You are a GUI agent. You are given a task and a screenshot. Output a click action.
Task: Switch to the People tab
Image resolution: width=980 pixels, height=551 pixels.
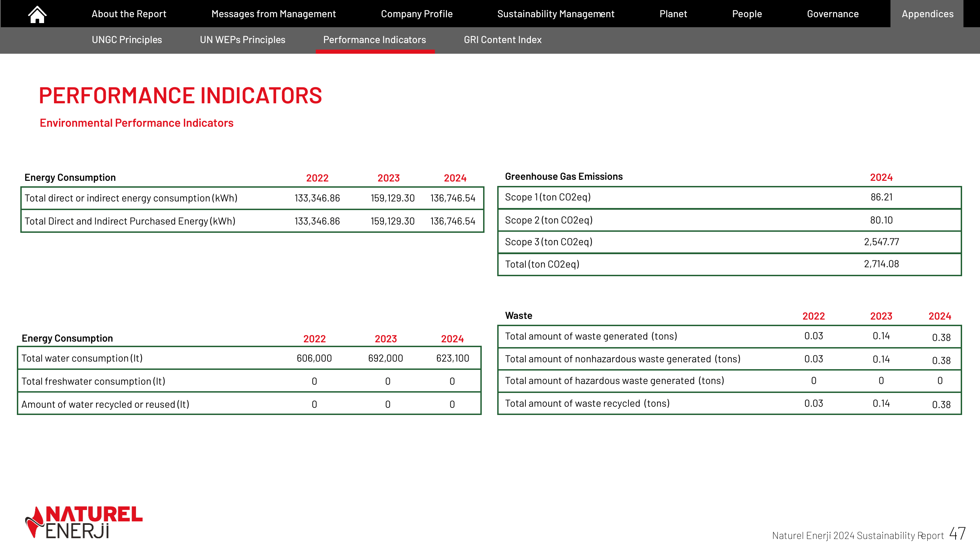pos(747,14)
